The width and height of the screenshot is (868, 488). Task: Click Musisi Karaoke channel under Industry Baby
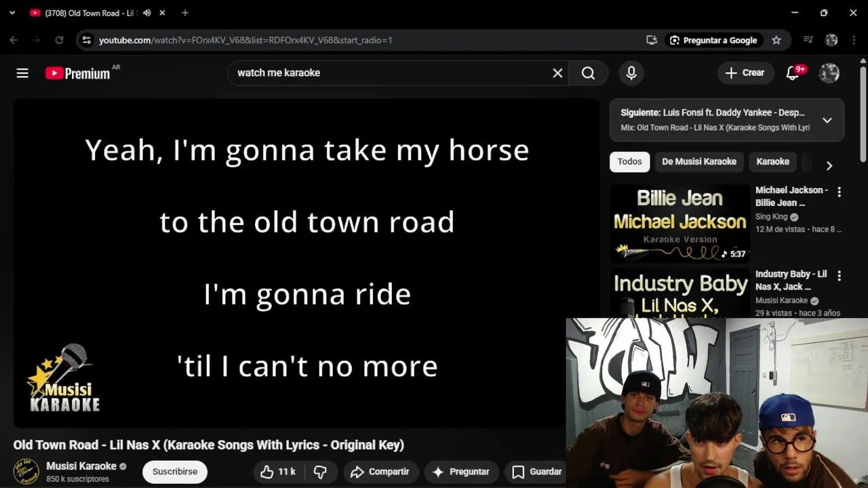pyautogui.click(x=782, y=300)
